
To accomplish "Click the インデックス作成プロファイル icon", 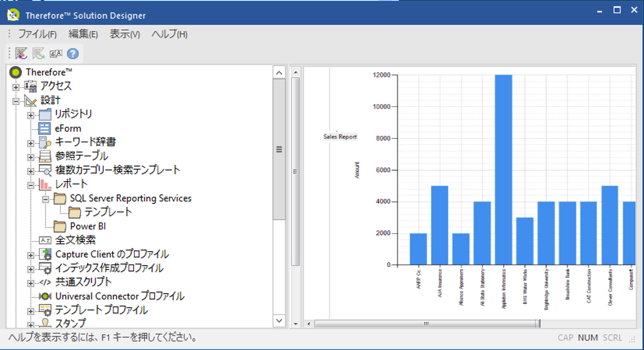I will click(x=45, y=268).
